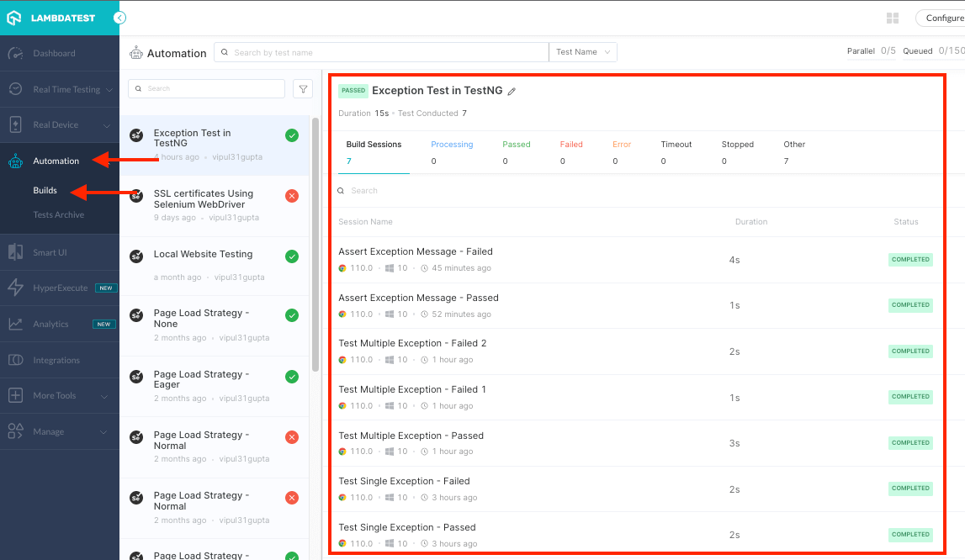Click the LambdaTest logo icon
This screenshot has width=965, height=560.
tap(14, 18)
